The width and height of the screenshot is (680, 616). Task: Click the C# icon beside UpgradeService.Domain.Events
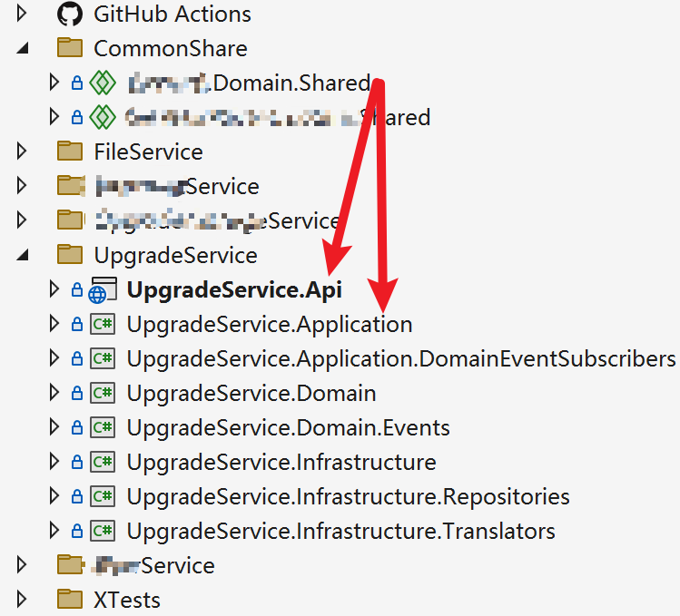(x=102, y=428)
